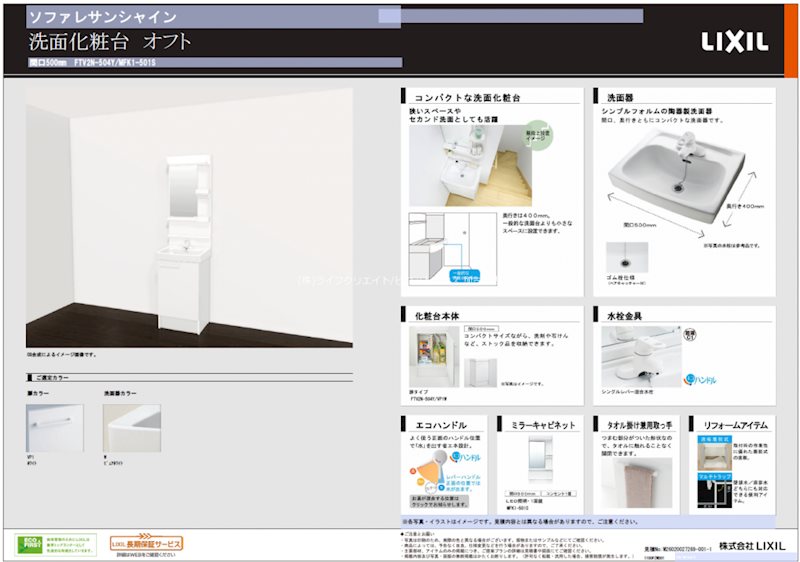
Task: Click the 洗面化粧台 オフト heading
Action: (x=110, y=41)
